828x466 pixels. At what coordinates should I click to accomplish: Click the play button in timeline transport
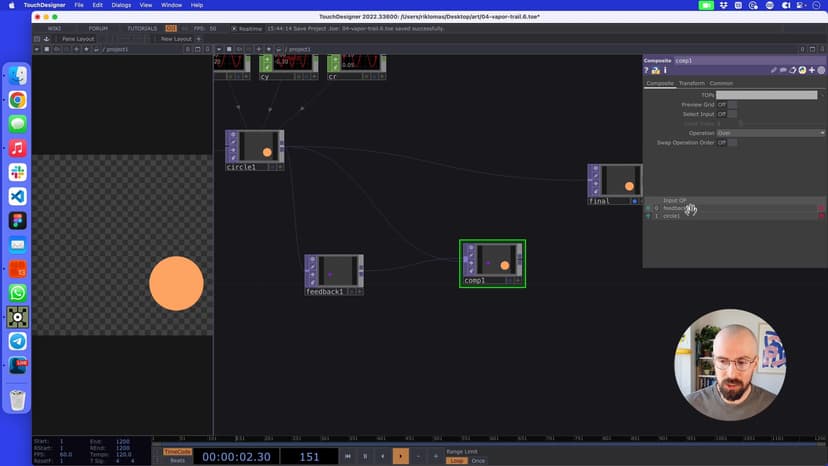[400, 456]
